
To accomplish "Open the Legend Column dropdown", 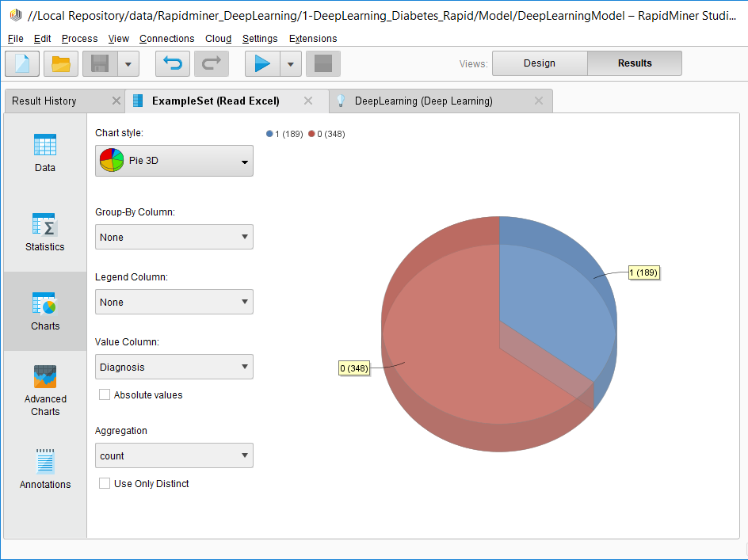I will pyautogui.click(x=174, y=302).
